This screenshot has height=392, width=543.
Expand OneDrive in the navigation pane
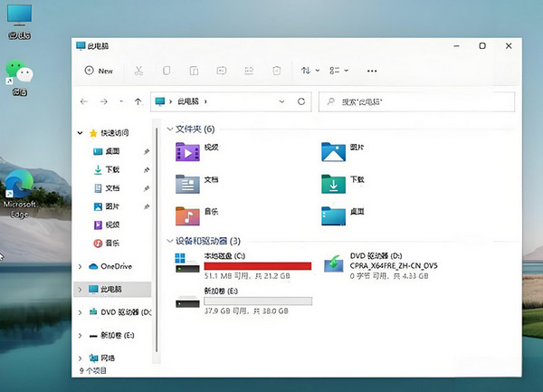[x=81, y=266]
